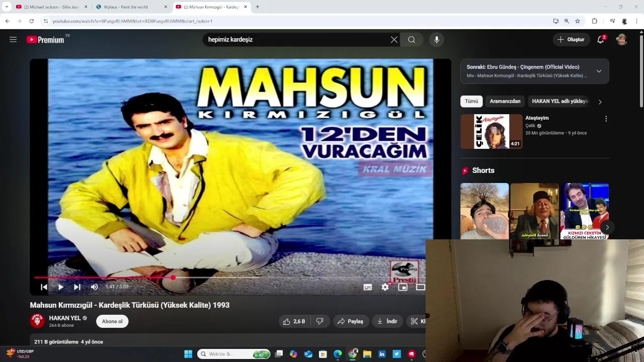Viewport: 644px width, 362px height.
Task: Open LinkedIn from the taskbar
Action: tap(382, 354)
